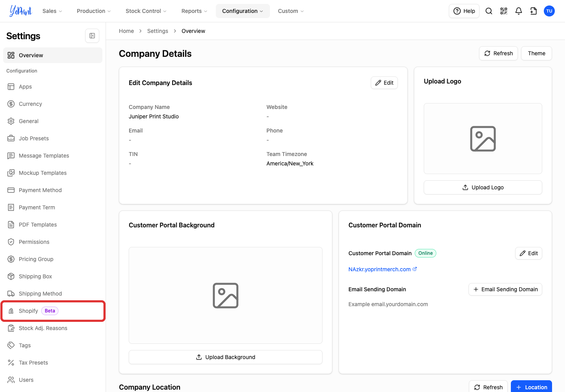
Task: Expand the Custom dropdown menu
Action: pos(291,11)
